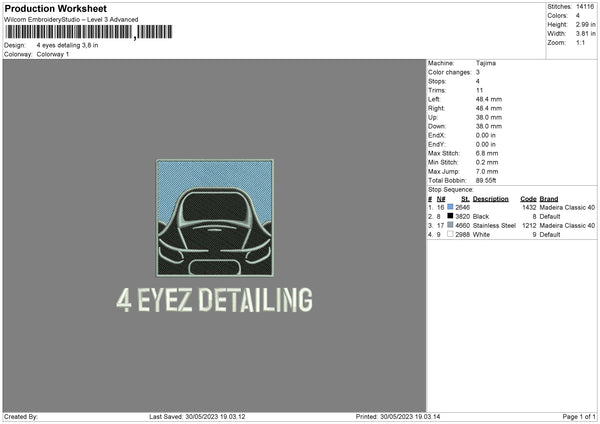Click the Total Bobbin value 89.55ft
Screen dimensions: 600x424
pyautogui.click(x=486, y=180)
